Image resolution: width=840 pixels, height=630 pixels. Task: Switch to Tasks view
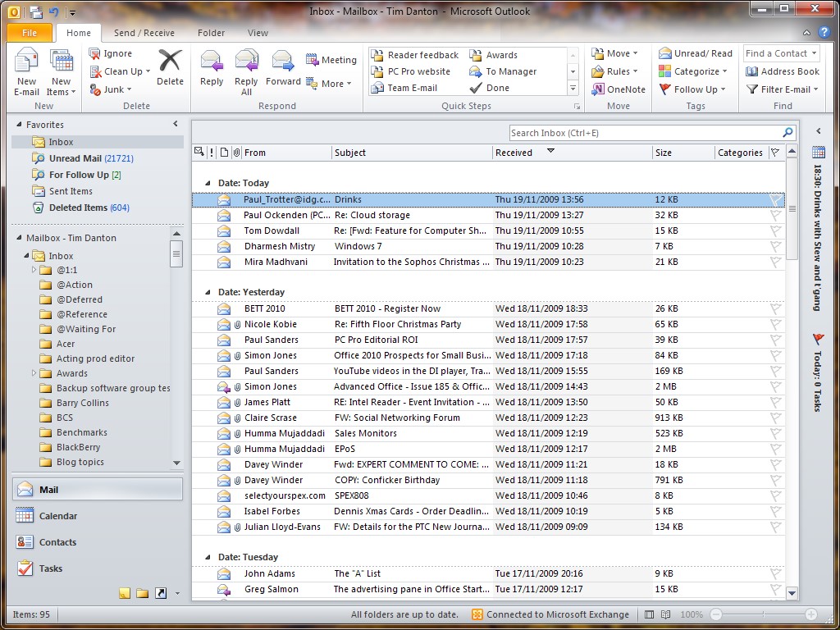click(x=98, y=568)
